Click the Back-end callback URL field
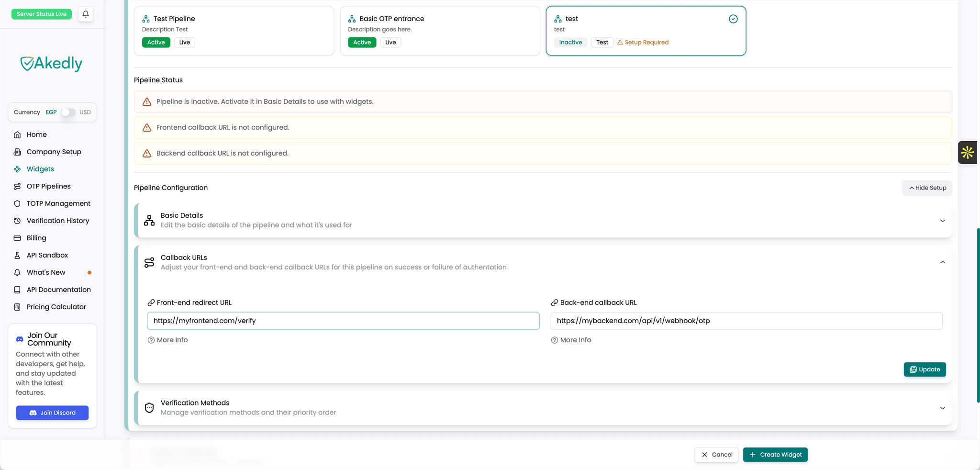Image resolution: width=980 pixels, height=470 pixels. click(746, 321)
